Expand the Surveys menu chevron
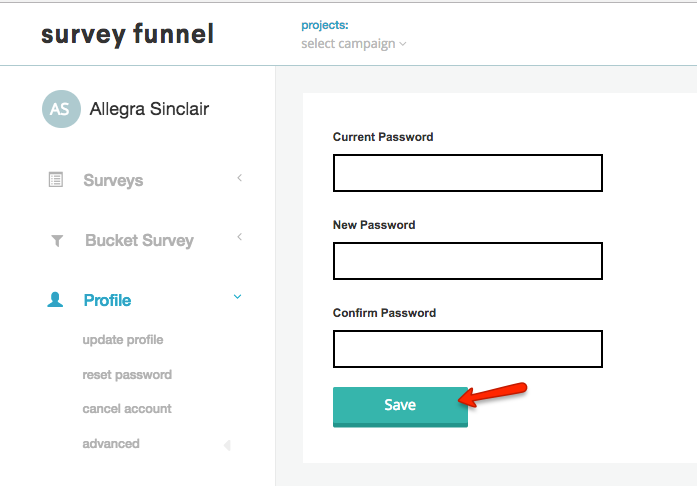Viewport: 697px width, 486px height. coord(240,178)
